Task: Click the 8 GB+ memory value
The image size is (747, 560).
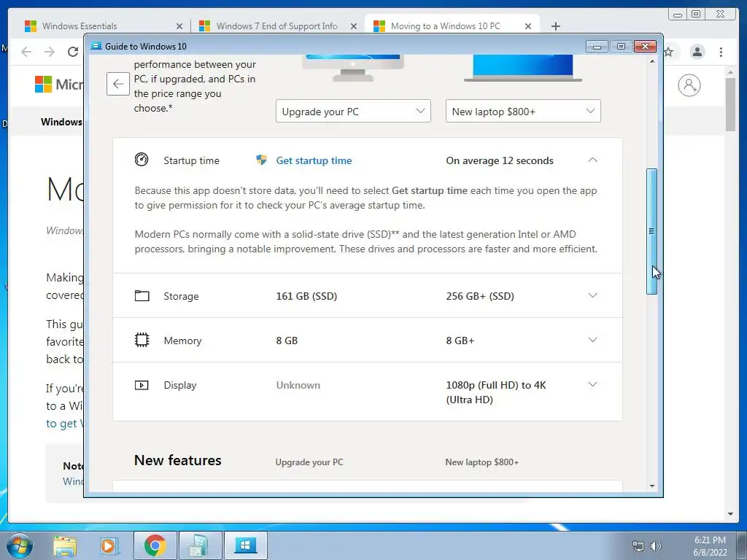Action: (x=460, y=341)
